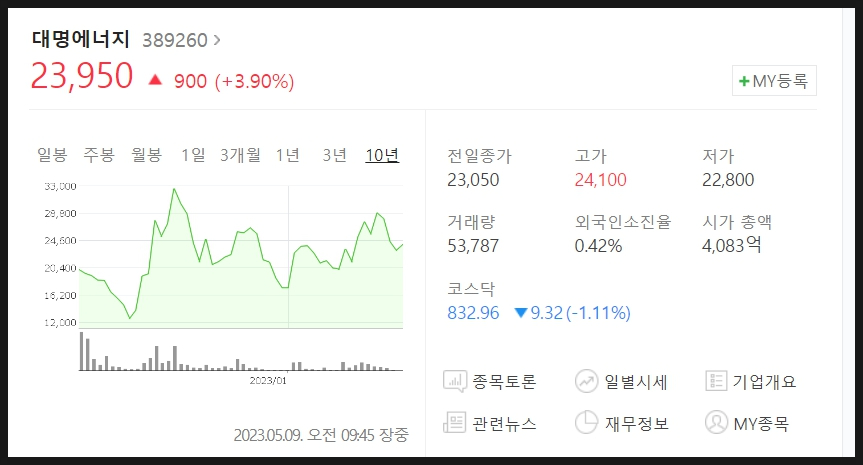Open the 관련뉴스 newspaper icon

tap(455, 423)
